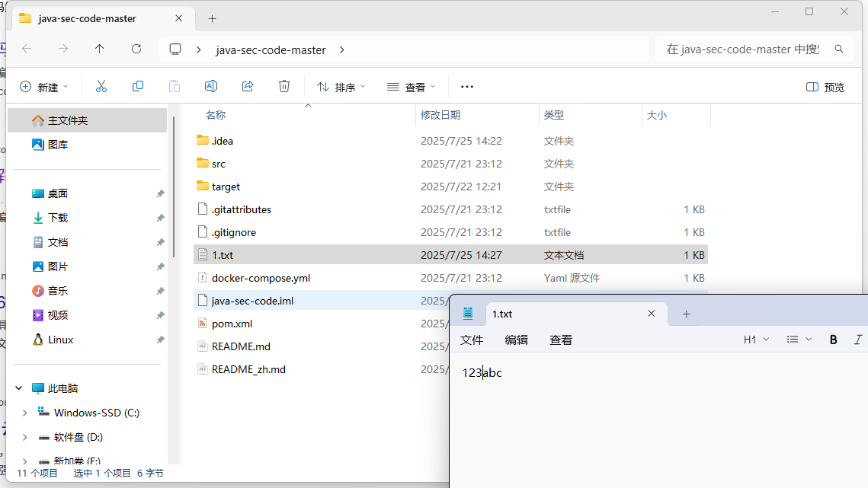Sort by 类型 column header
Screen dimensions: 868x488
pos(553,115)
